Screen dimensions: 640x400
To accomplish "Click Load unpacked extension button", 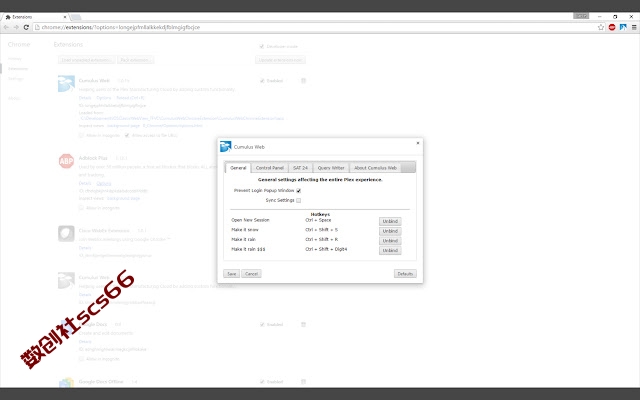I will [x=87, y=60].
